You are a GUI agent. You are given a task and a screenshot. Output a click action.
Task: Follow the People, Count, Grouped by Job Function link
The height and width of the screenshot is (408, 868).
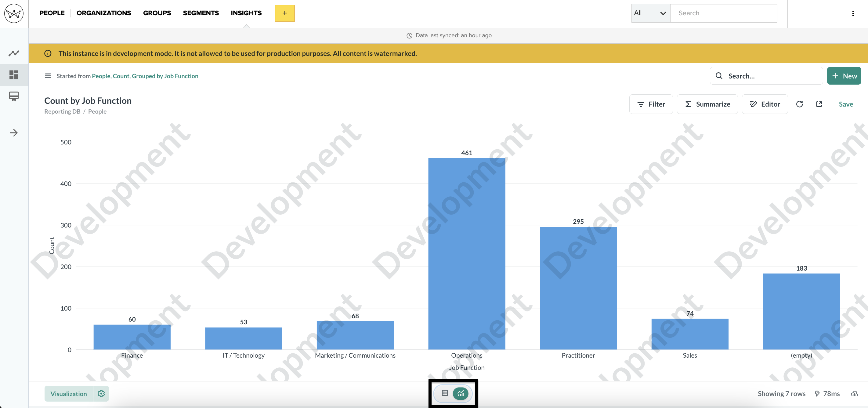click(145, 76)
